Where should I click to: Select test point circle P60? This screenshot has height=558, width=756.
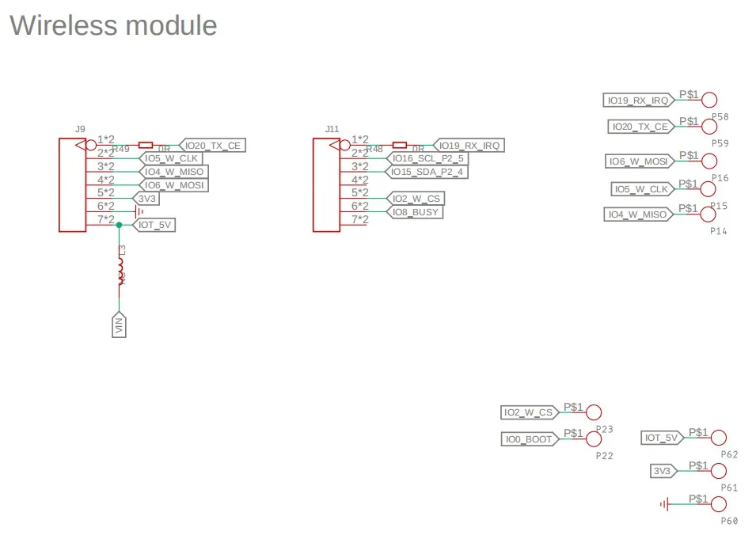pos(718,504)
